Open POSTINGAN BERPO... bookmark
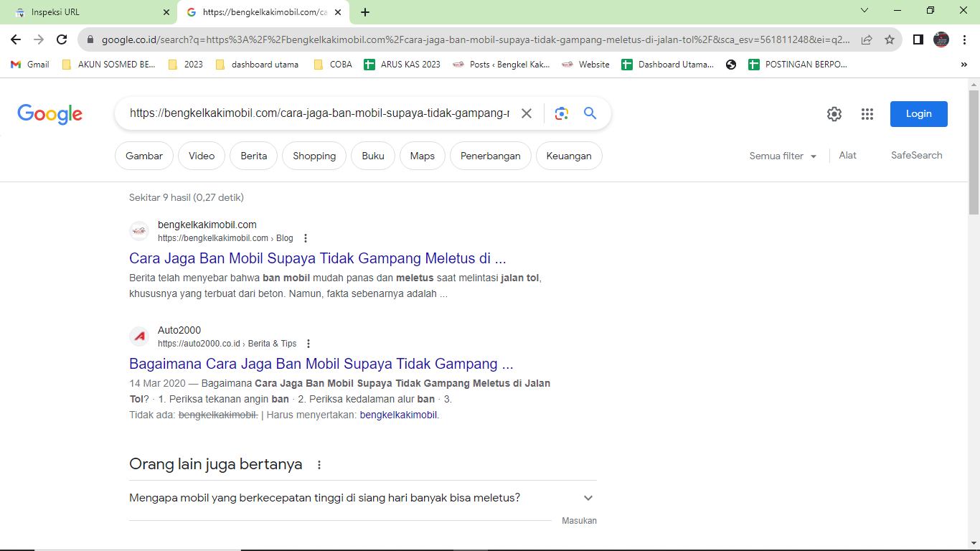 tap(798, 65)
